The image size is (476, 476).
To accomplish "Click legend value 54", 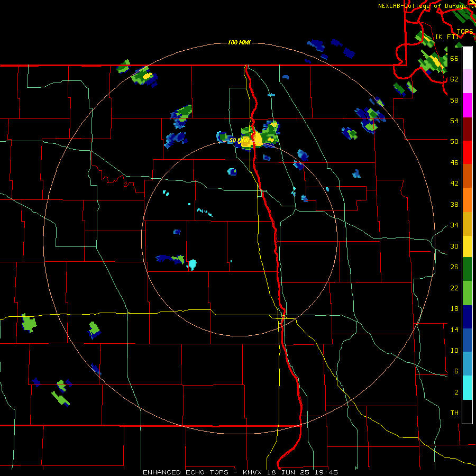I will [x=454, y=121].
